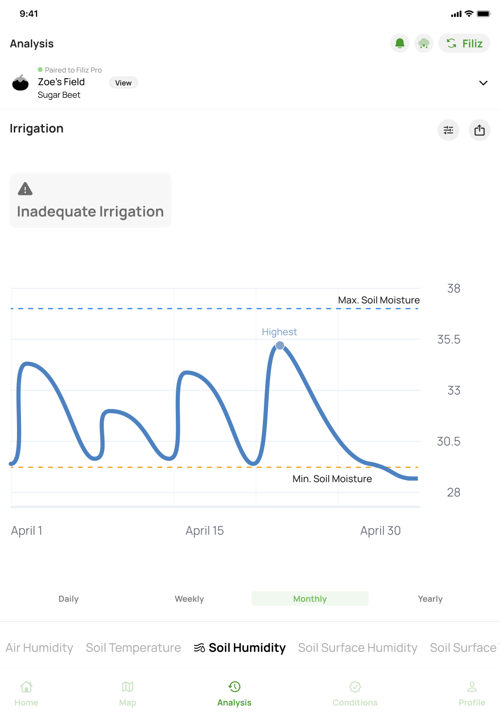Viewport: 500px width, 716px height.
Task: Open the notifications bell icon
Action: 400,43
